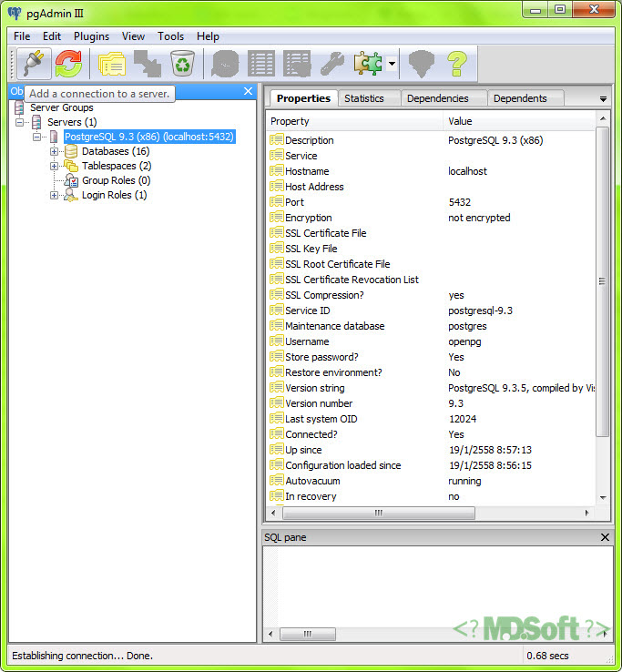Click the Description row property icon
The height and width of the screenshot is (672, 622).
point(277,139)
